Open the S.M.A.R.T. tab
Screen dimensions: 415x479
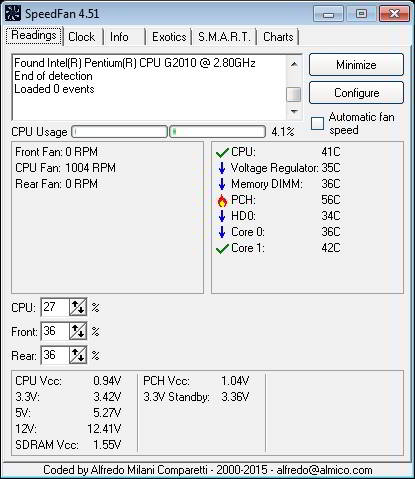pyautogui.click(x=224, y=37)
